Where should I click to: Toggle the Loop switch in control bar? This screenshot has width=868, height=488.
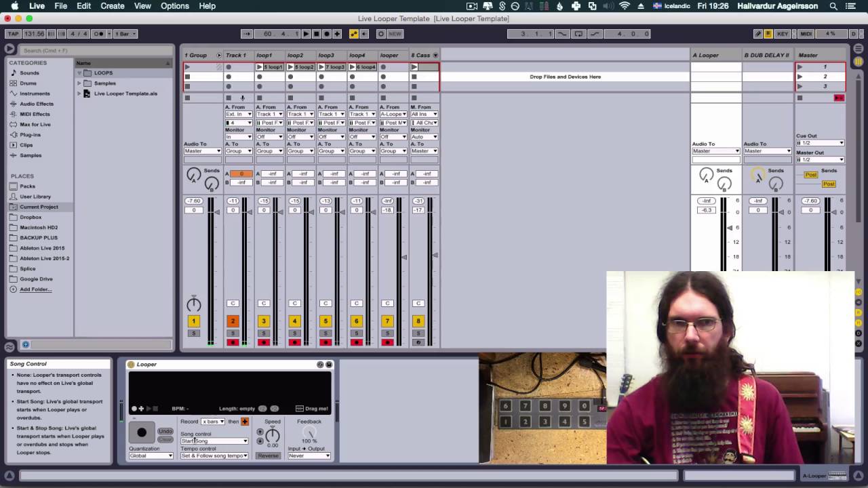pyautogui.click(x=578, y=34)
